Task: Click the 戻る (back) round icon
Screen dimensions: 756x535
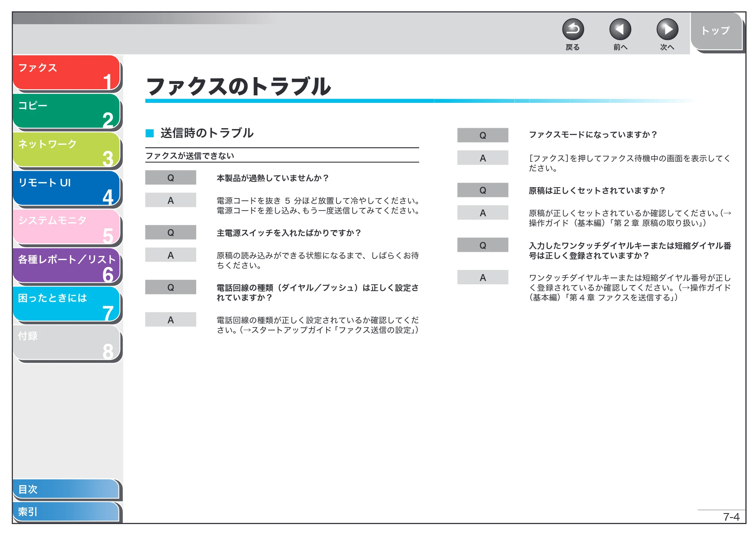Action: click(x=573, y=29)
